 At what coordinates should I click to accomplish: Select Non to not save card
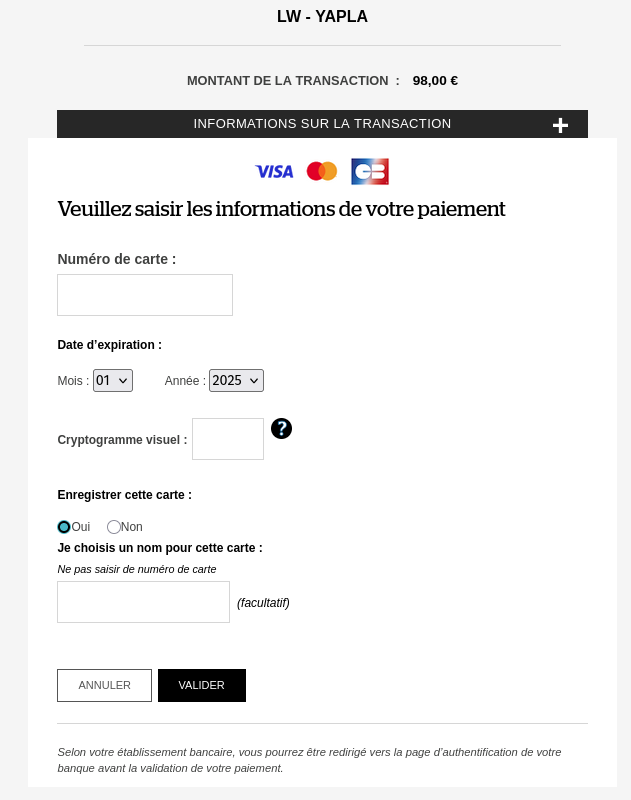click(113, 527)
